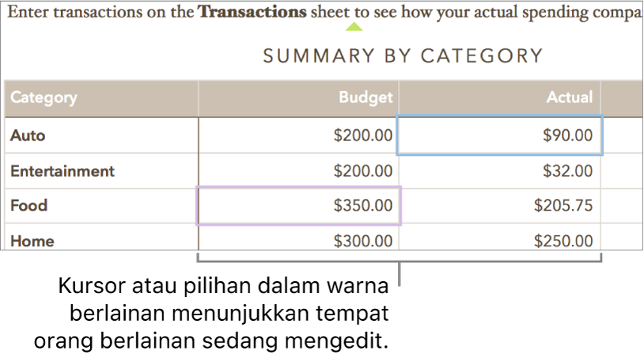The width and height of the screenshot is (644, 362).
Task: Select Home actual cell showing $250.00
Action: pyautogui.click(x=499, y=240)
